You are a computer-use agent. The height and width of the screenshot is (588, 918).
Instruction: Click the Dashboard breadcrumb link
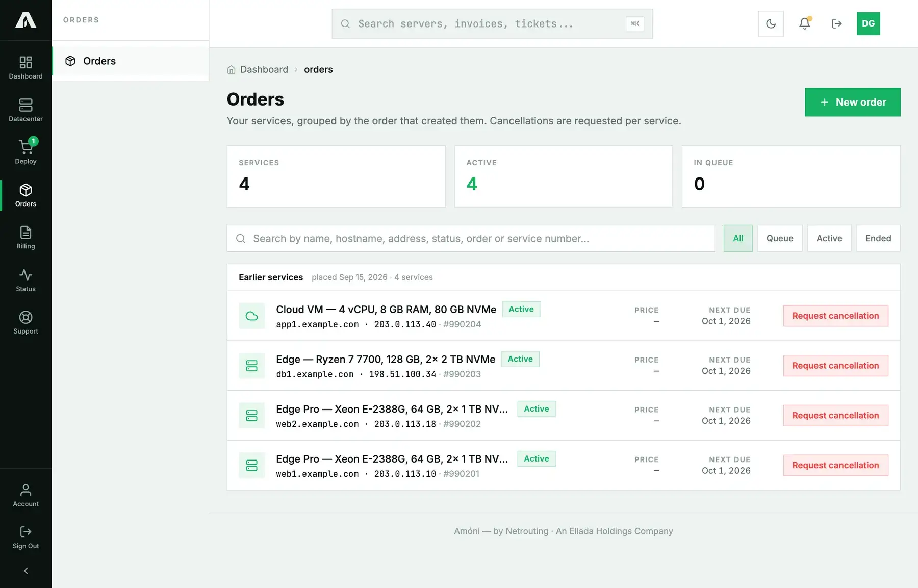tap(264, 69)
